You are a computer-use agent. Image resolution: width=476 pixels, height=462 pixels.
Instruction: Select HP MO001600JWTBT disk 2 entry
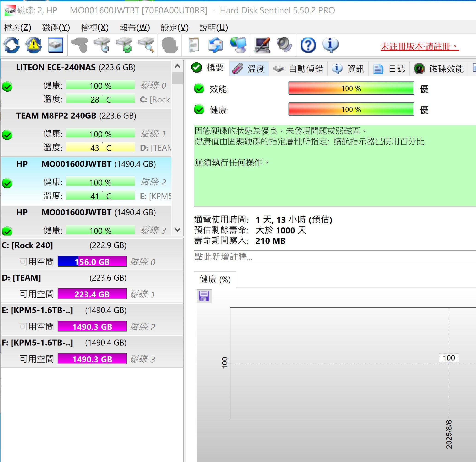point(86,181)
